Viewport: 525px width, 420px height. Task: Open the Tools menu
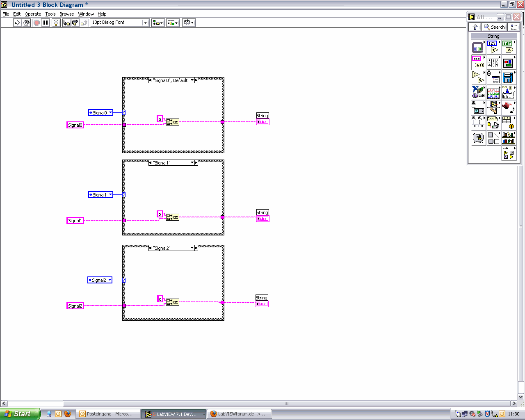50,14
